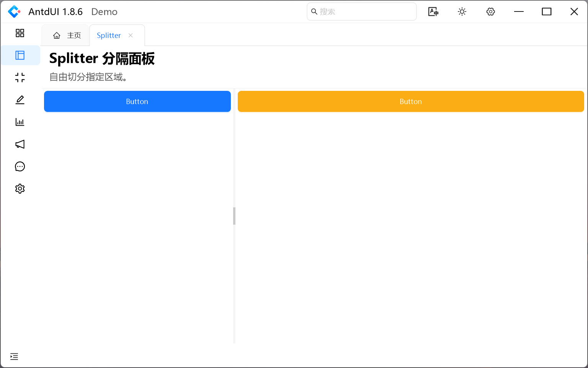This screenshot has width=588, height=368.
Task: Click the splitter divider handle
Action: [234, 216]
